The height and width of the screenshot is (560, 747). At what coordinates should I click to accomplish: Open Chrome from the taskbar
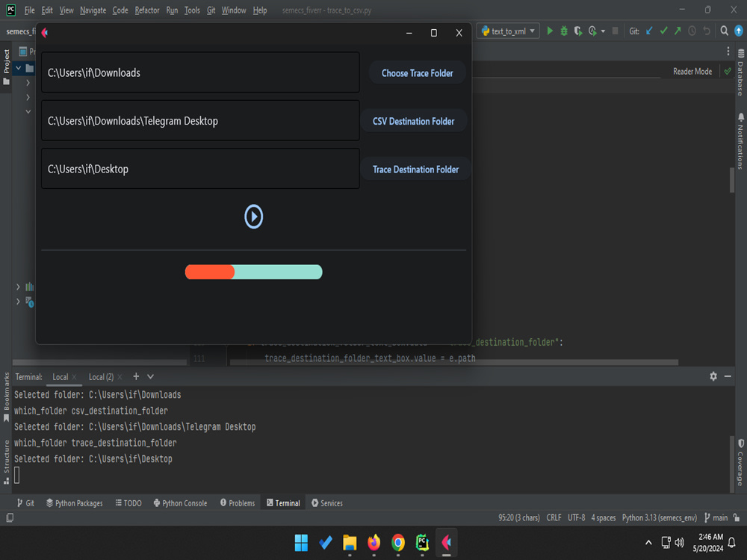click(397, 543)
